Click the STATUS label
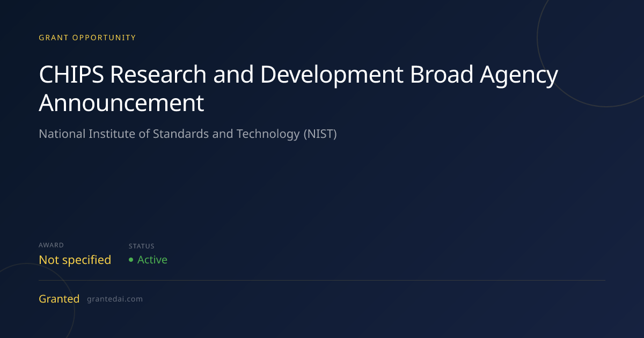Screen dimensions: 644x338 (x=142, y=246)
